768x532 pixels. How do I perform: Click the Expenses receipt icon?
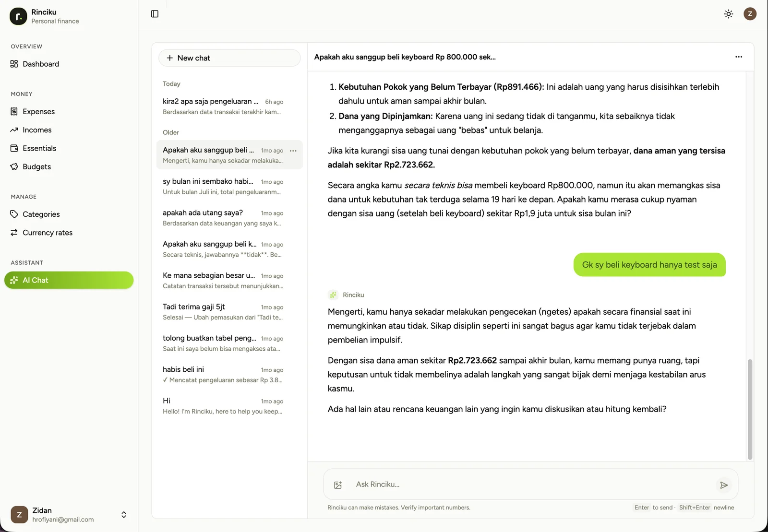pyautogui.click(x=14, y=111)
